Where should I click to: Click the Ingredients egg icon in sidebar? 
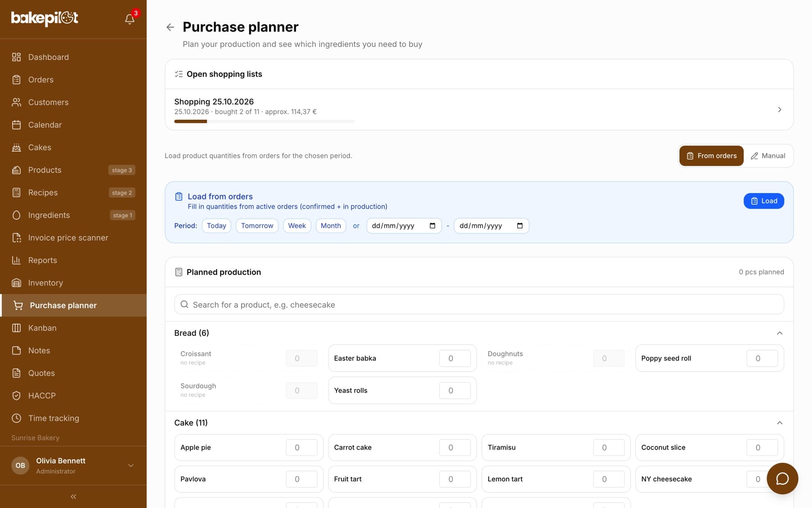click(x=16, y=215)
